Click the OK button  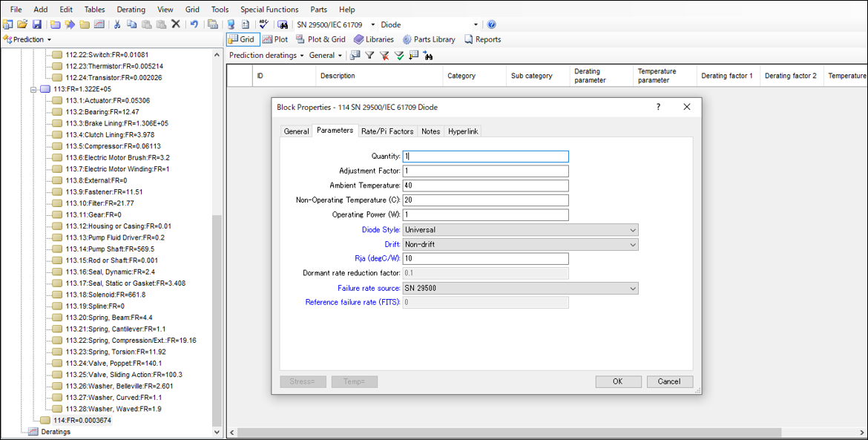pyautogui.click(x=617, y=381)
